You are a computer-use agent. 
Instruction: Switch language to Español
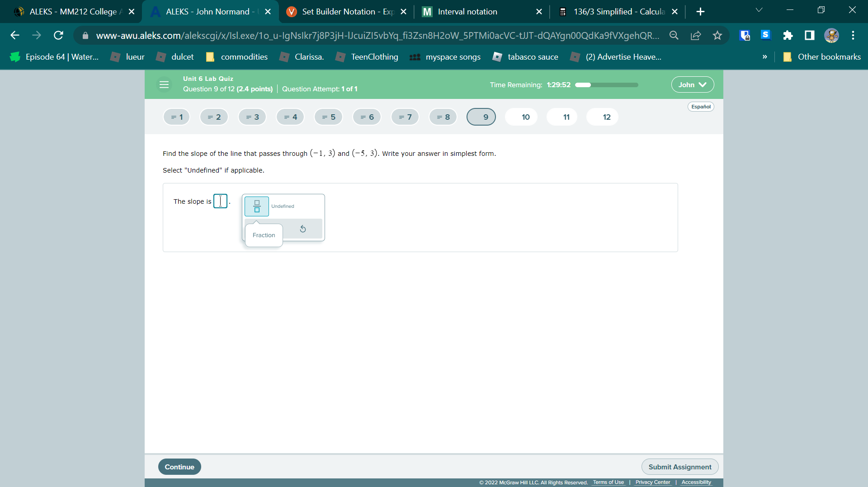[701, 107]
